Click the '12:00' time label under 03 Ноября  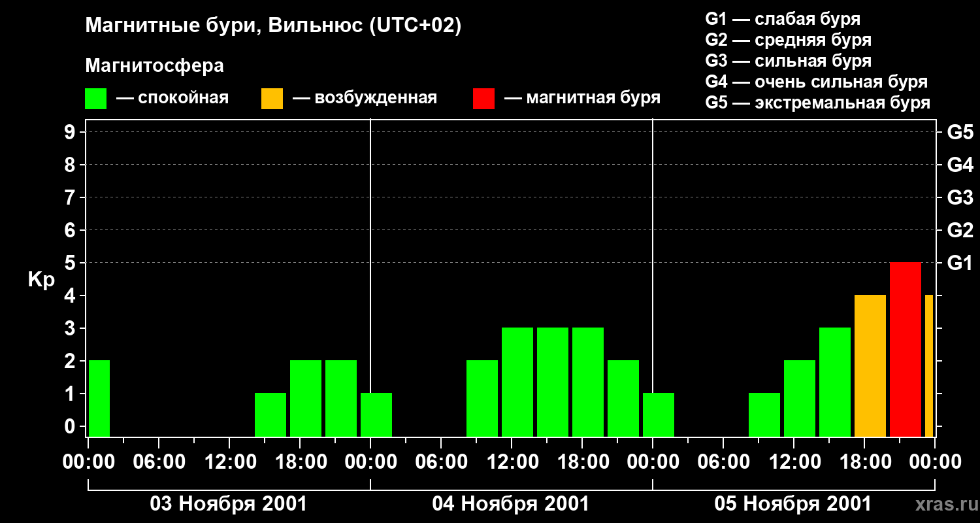(x=229, y=462)
